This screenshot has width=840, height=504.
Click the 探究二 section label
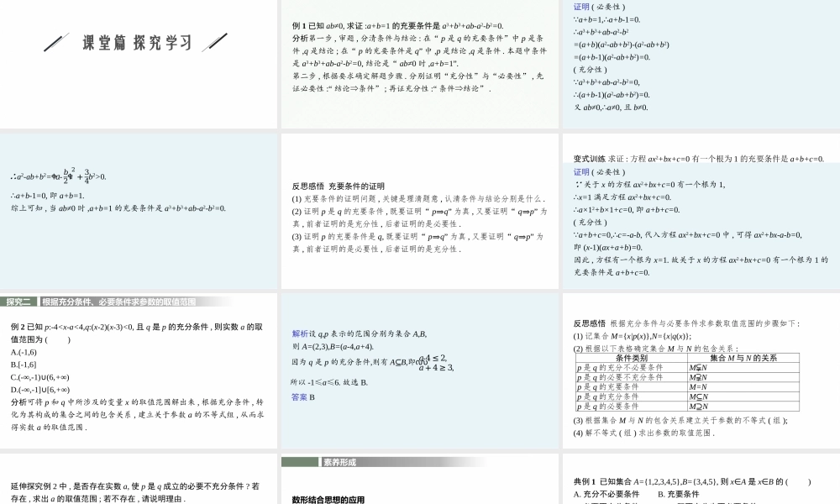click(x=18, y=302)
